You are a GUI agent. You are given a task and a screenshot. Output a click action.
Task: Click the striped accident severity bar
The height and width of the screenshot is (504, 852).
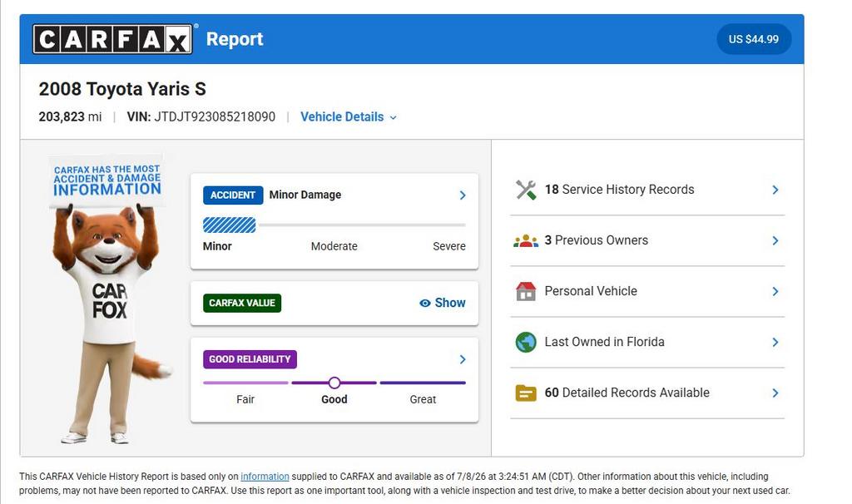[230, 225]
